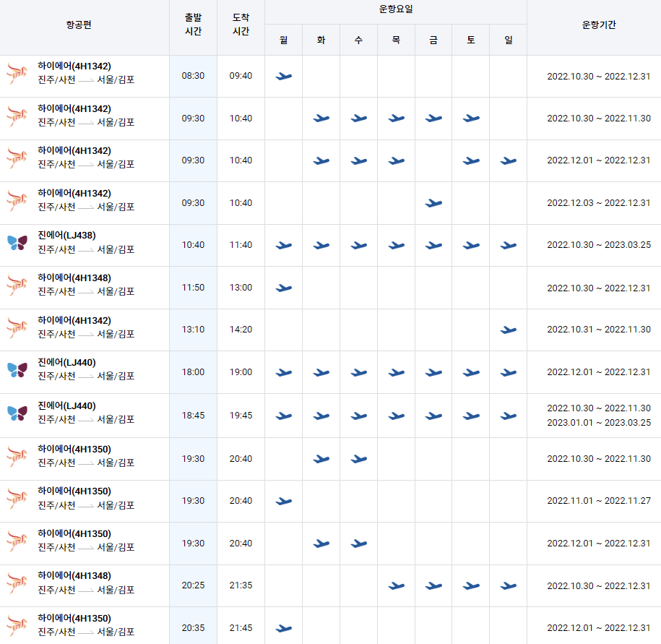Viewport: 661px width, 644px height.
Task: Click the 09:40 arrival time
Action: tap(241, 76)
